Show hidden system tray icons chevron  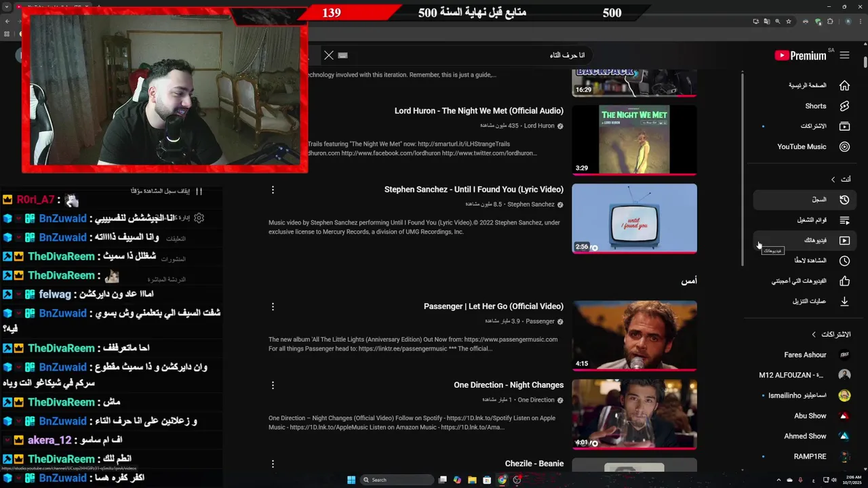tap(778, 480)
